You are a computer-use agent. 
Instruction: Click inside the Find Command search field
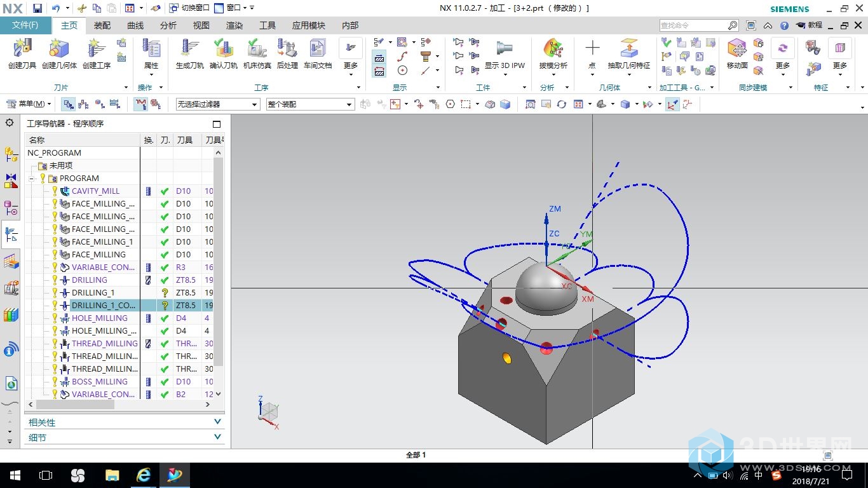pyautogui.click(x=693, y=25)
